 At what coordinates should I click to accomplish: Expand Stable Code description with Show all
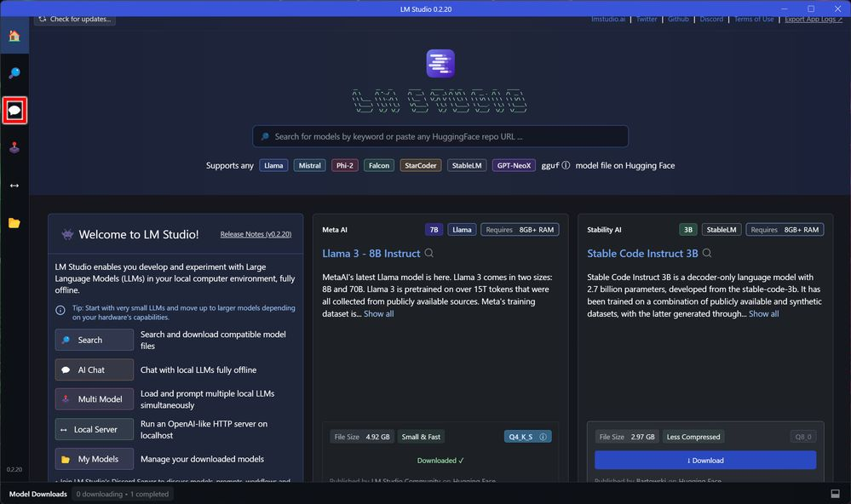click(763, 313)
